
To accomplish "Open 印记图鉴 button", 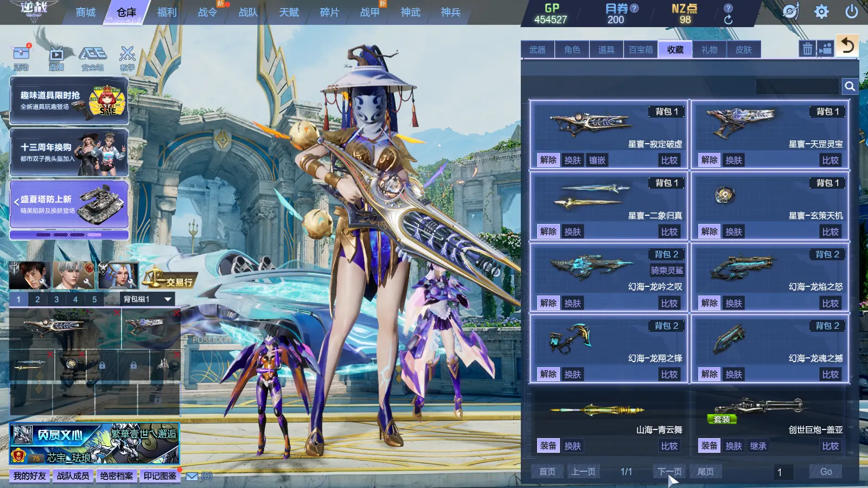I will [x=160, y=476].
